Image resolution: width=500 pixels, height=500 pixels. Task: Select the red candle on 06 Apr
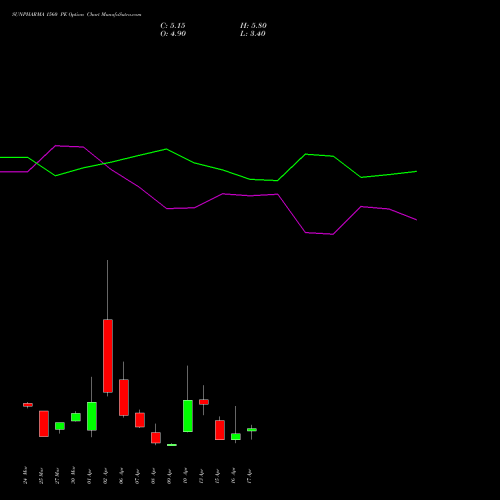point(124,397)
